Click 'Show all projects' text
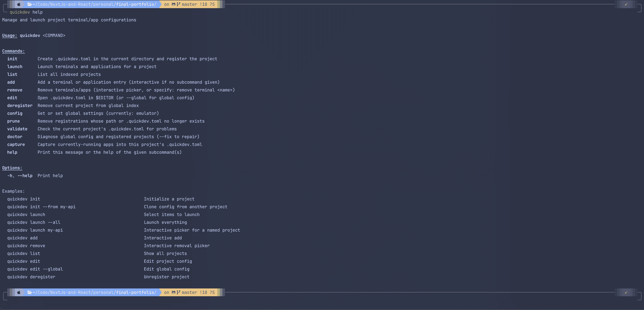 pyautogui.click(x=165, y=253)
